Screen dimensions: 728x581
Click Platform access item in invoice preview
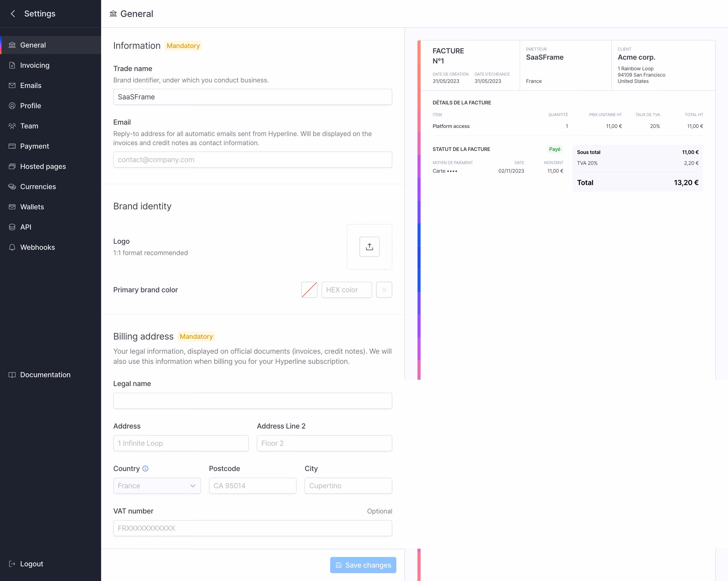[451, 126]
